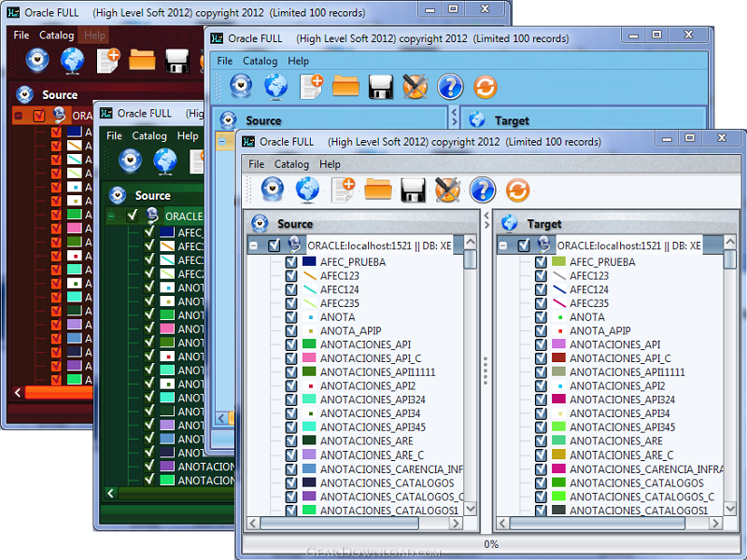This screenshot has width=747, height=560.
Task: Click the new document icon in blue window toolbar
Action: coord(312,87)
